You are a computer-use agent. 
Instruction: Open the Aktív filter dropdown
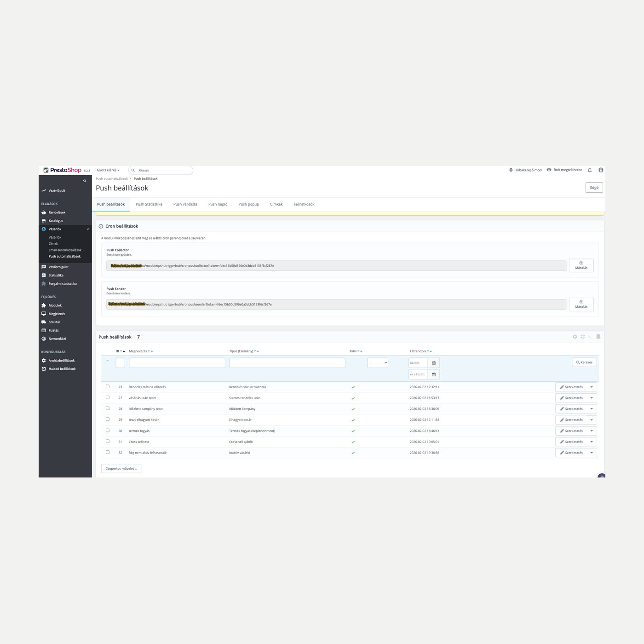click(378, 363)
